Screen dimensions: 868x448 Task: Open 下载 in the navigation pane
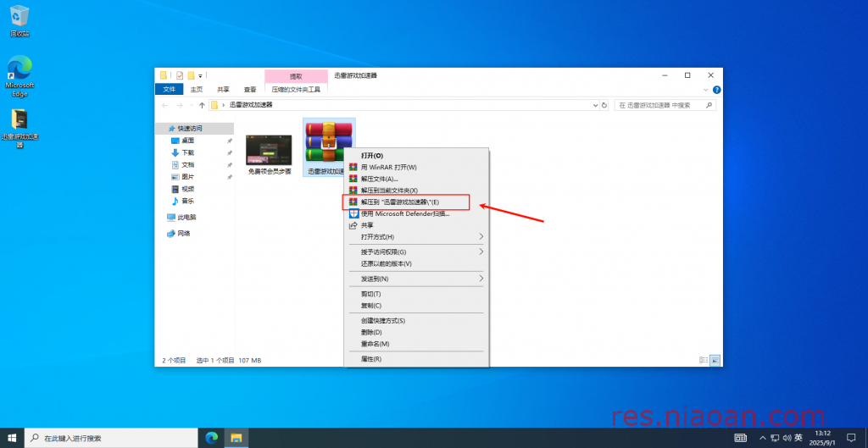[187, 152]
